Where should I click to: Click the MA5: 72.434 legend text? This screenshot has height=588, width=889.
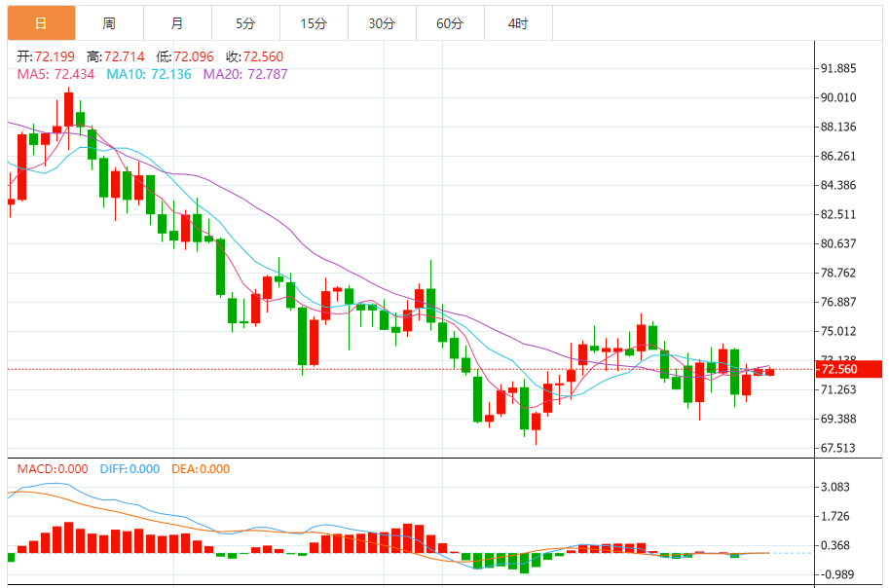(x=56, y=74)
